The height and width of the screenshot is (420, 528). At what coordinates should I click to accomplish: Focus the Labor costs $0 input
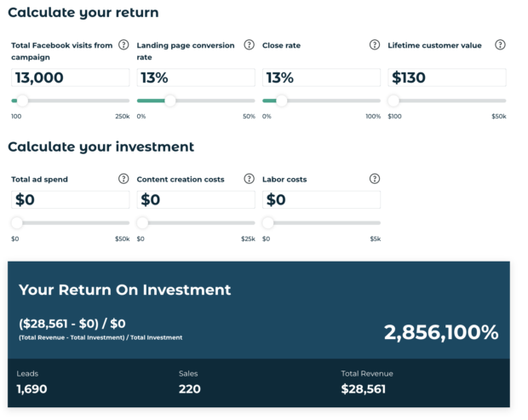tap(322, 199)
